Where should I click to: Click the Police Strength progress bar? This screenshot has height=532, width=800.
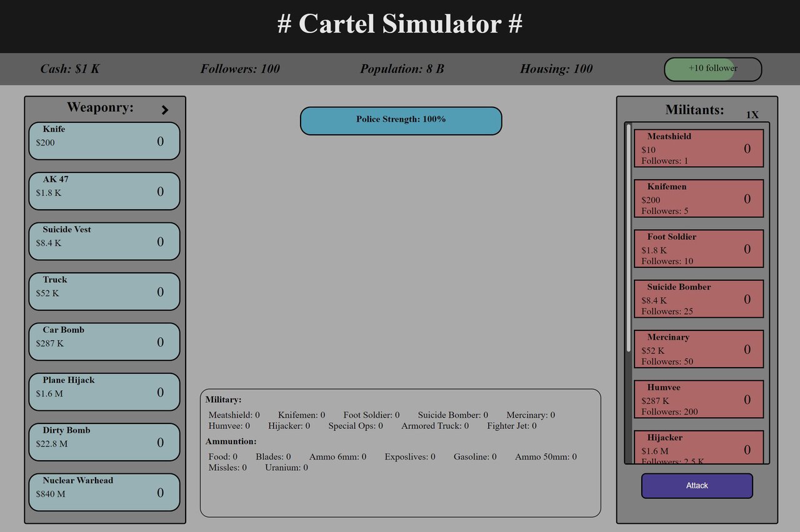tap(401, 121)
